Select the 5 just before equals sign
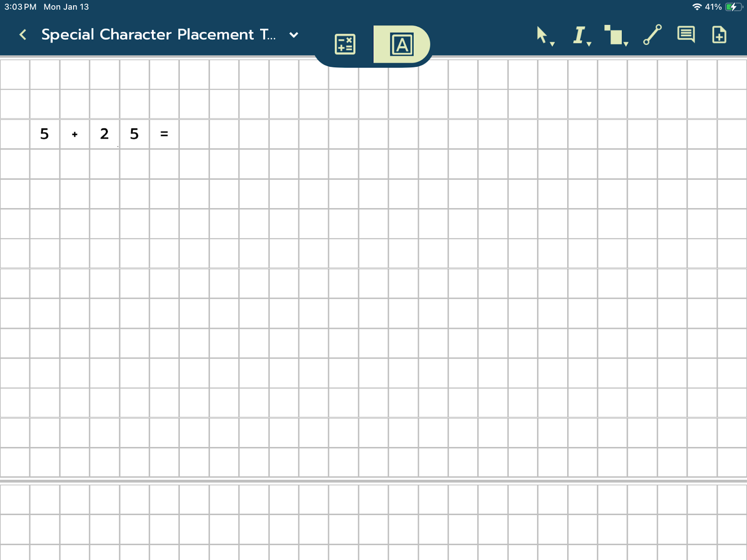Image resolution: width=747 pixels, height=560 pixels. 134,134
